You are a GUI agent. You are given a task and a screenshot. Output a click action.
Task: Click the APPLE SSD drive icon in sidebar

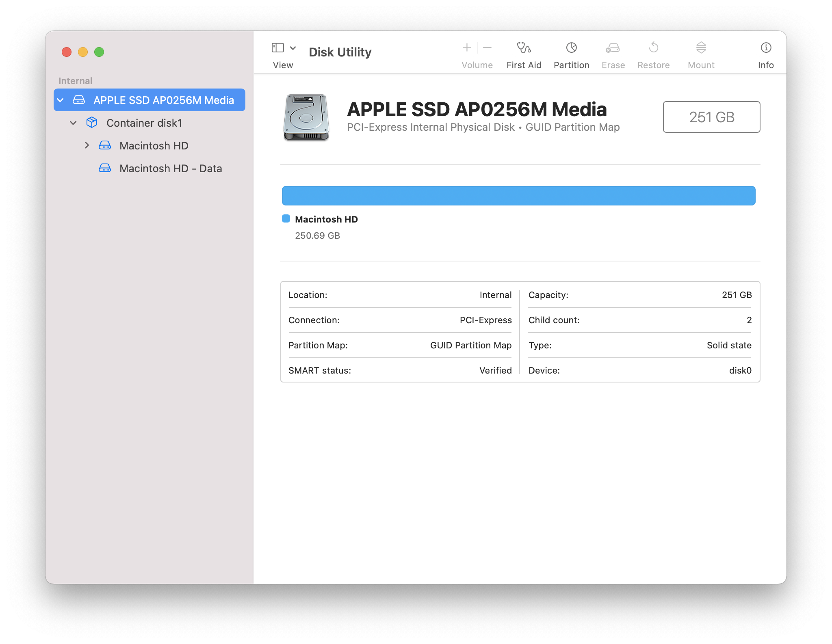pos(79,100)
